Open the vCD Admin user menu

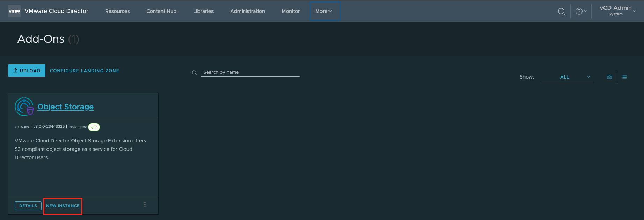617,10
